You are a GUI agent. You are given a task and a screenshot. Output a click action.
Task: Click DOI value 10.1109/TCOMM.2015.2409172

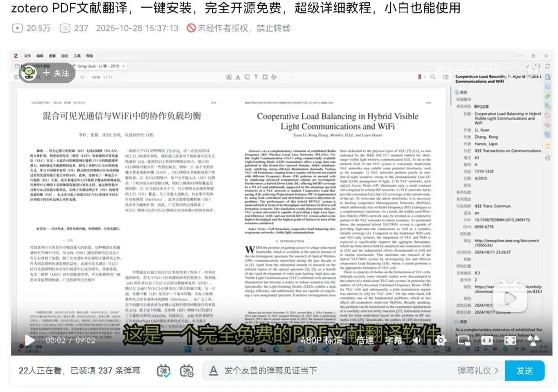[502, 220]
